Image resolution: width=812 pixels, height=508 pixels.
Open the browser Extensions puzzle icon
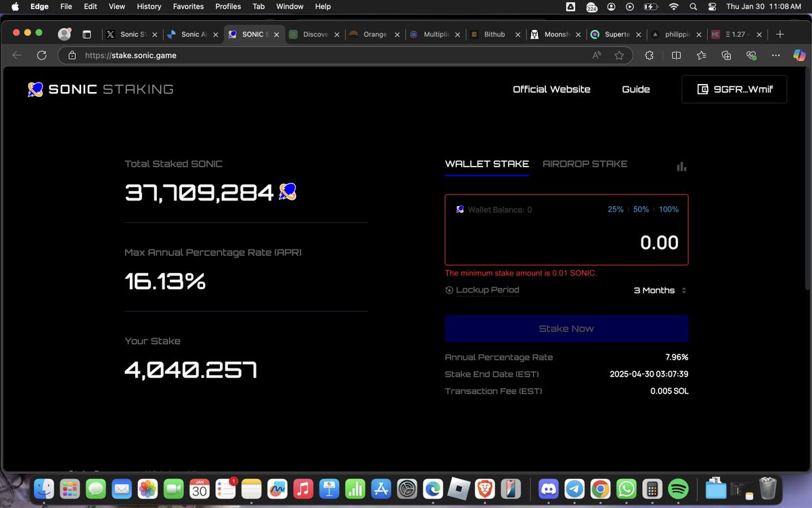click(649, 56)
